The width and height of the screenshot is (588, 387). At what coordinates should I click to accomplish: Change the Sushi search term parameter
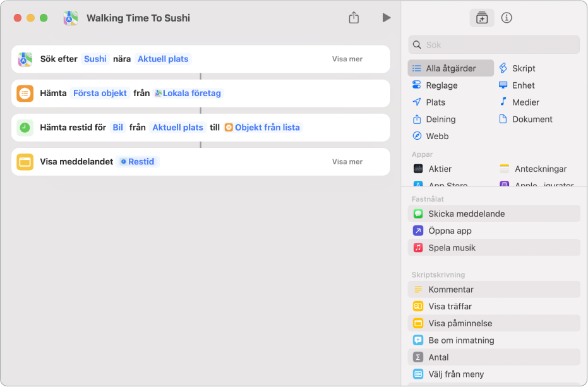click(95, 59)
